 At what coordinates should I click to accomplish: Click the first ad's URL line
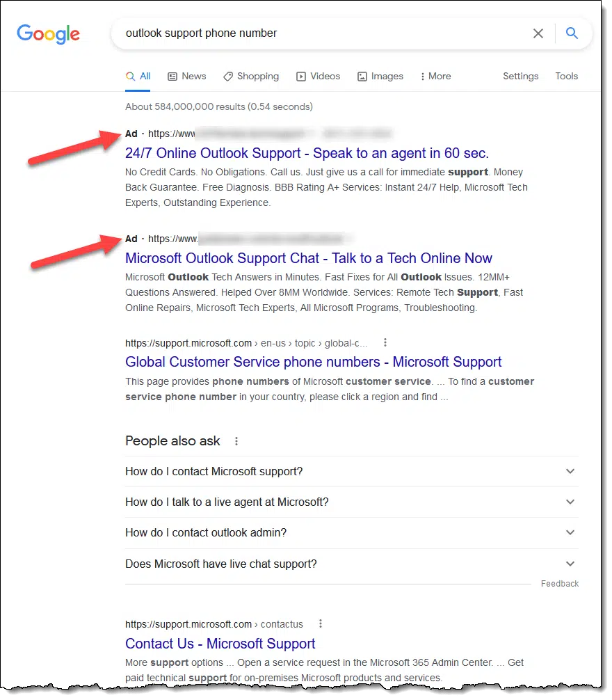pos(259,134)
